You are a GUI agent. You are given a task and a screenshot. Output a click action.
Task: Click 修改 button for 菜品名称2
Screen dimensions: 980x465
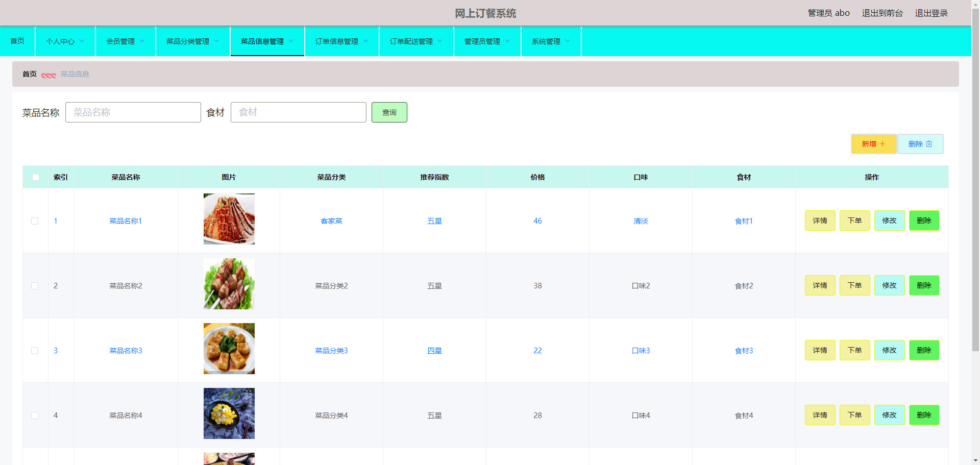tap(890, 285)
